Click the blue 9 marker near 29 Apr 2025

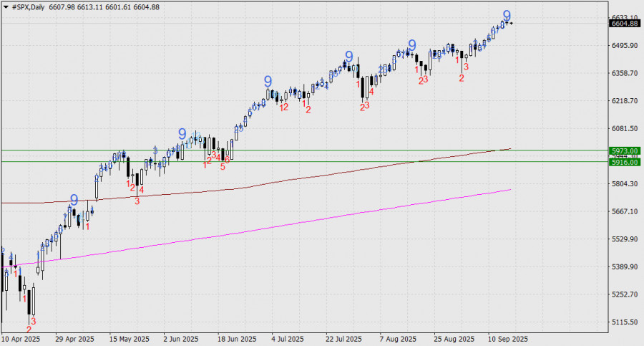74,199
